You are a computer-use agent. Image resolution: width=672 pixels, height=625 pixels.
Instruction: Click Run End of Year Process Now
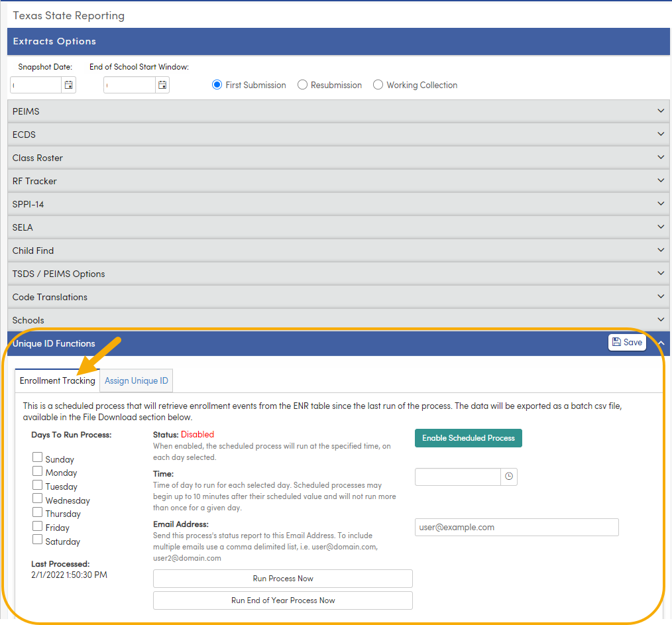tap(282, 601)
